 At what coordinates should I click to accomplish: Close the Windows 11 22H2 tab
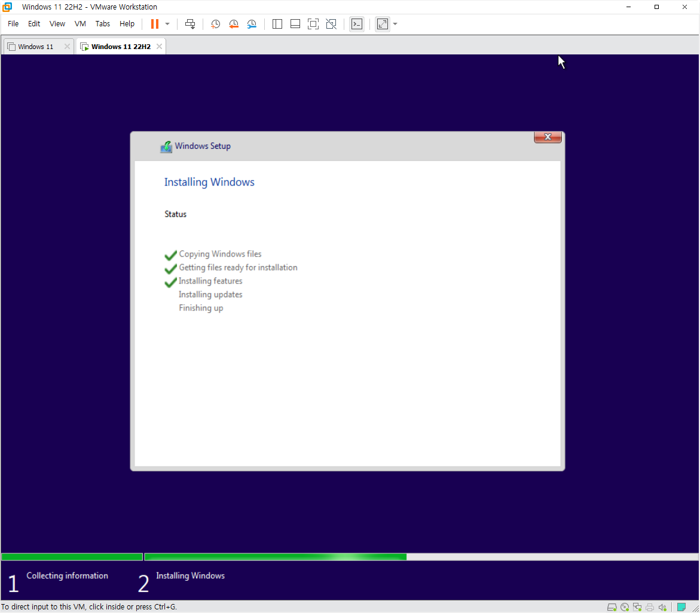click(x=160, y=47)
